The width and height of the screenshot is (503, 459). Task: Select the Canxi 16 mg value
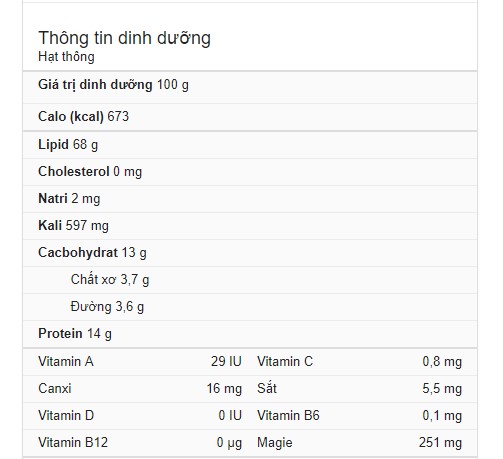[224, 389]
